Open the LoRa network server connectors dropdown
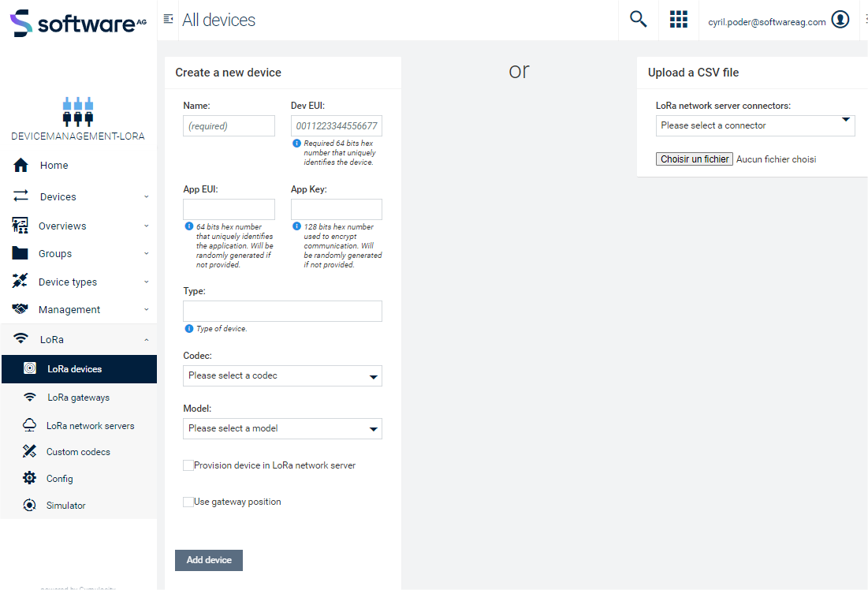The width and height of the screenshot is (868, 590). pyautogui.click(x=755, y=125)
